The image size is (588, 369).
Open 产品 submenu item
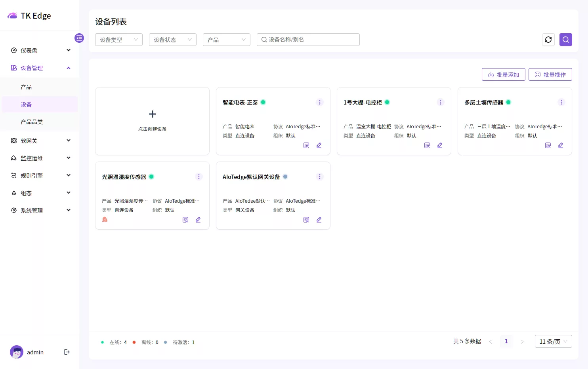pos(26,87)
